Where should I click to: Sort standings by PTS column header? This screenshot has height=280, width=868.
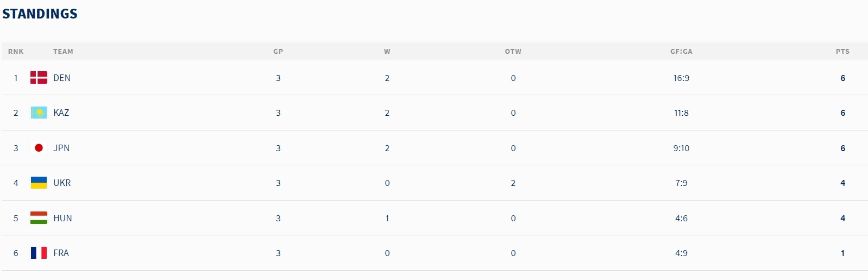coord(842,52)
